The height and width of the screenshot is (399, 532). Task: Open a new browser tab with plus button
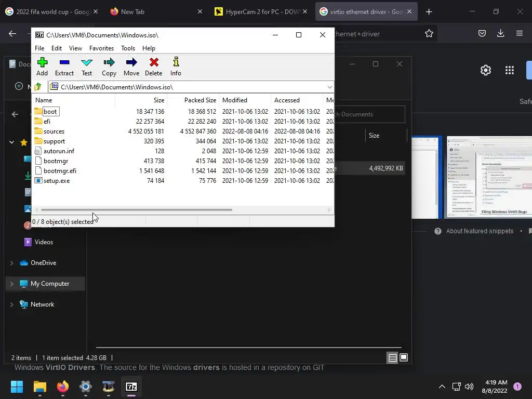(429, 12)
